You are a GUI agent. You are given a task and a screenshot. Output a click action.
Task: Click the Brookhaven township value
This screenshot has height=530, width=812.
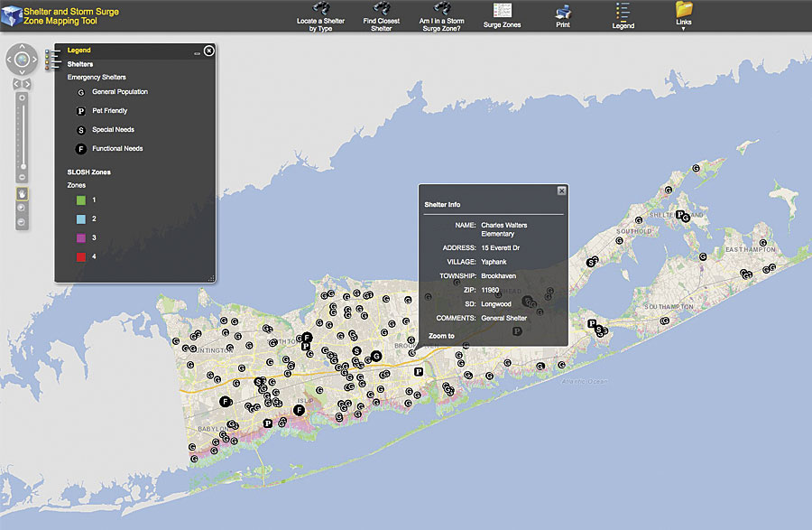pos(498,275)
